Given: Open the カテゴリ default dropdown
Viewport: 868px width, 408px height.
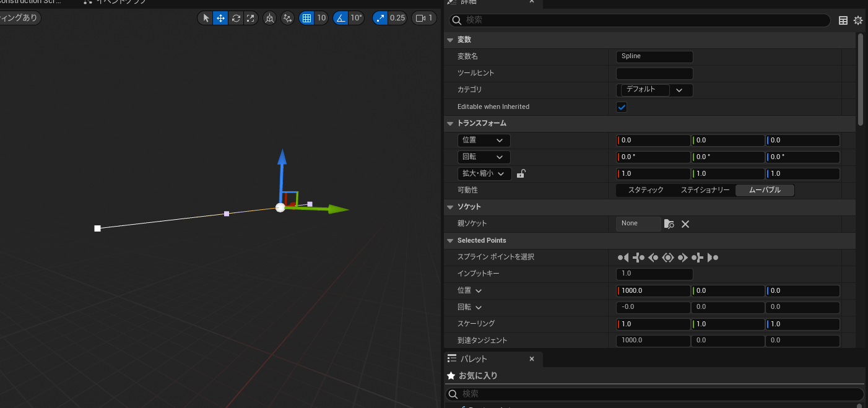Looking at the screenshot, I should tap(680, 90).
